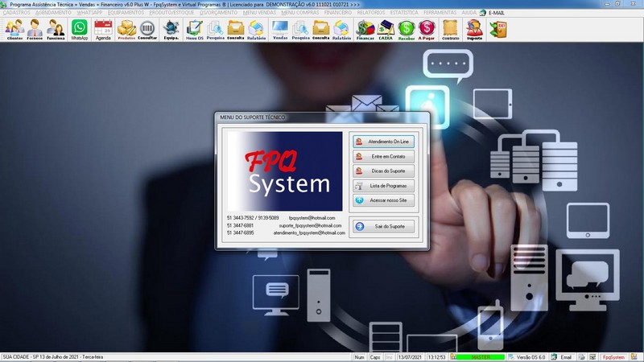Image resolution: width=644 pixels, height=362 pixels.
Task: Click the Consultar barcode icon
Action: point(147,30)
